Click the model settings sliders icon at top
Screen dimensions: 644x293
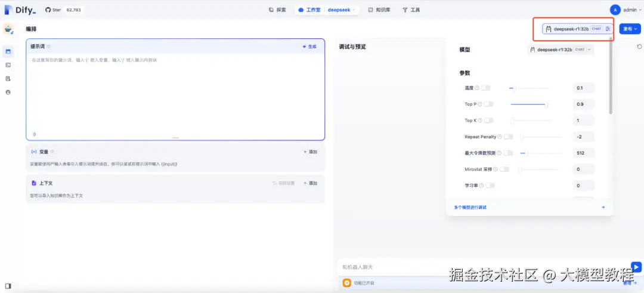[x=608, y=29]
